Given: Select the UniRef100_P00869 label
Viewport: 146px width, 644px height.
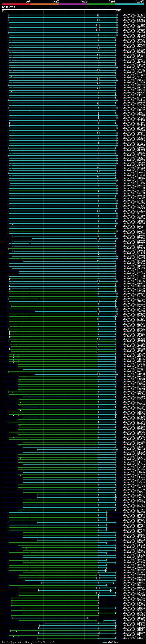Looking at the screenshot, I should 134,30.
